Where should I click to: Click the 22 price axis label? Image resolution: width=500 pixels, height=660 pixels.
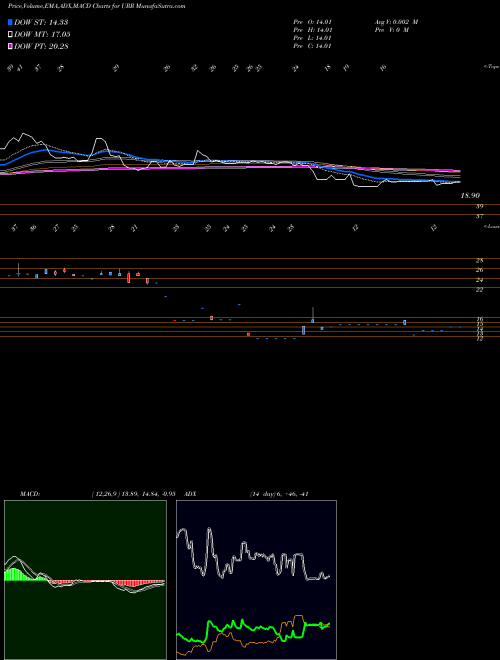[x=479, y=290]
